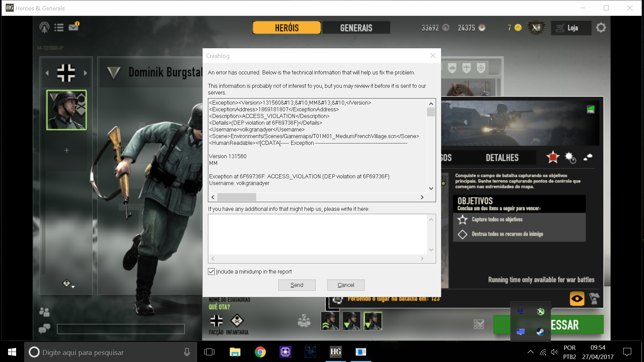The image size is (644, 362).
Task: Toggle 'Include a minidump in the report'
Action: 211,271
